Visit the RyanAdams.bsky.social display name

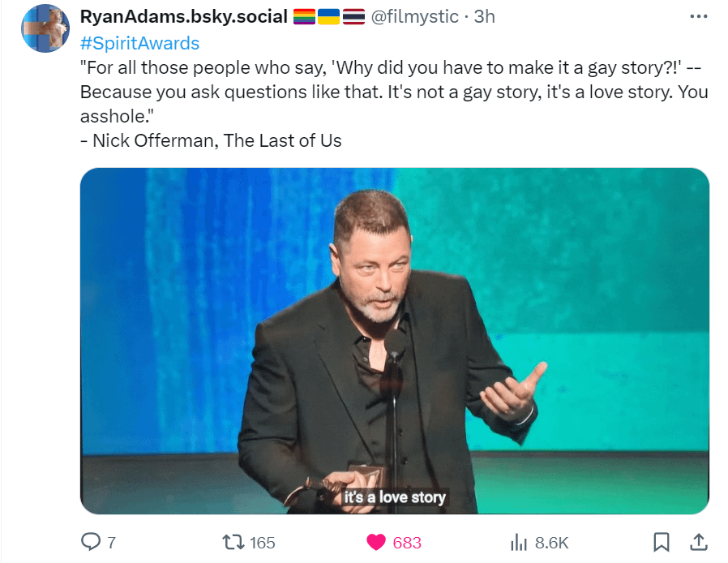pos(184,17)
